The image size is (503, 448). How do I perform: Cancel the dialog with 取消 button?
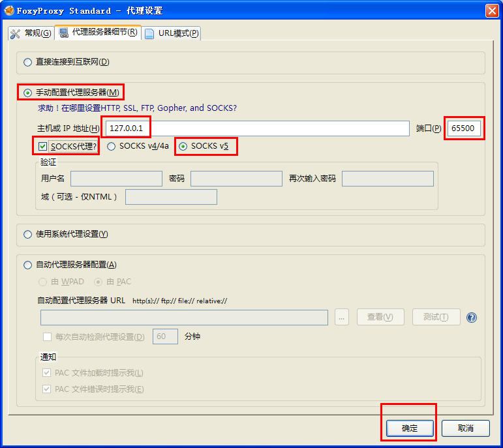point(466,428)
